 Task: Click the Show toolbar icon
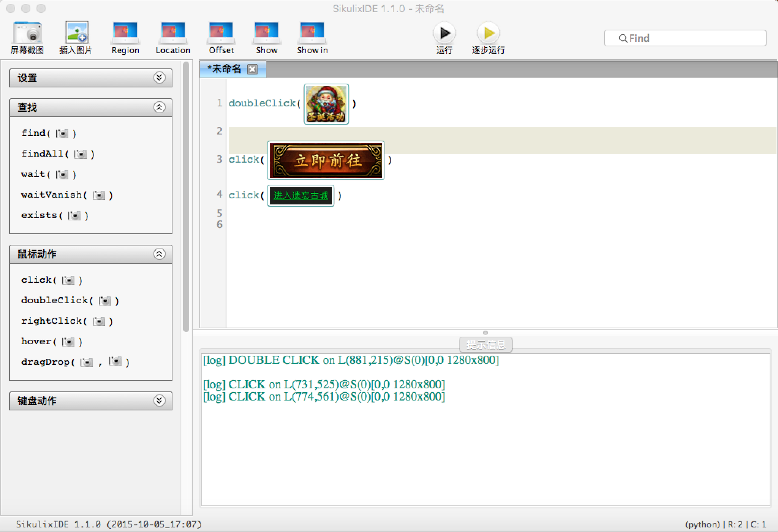click(267, 33)
